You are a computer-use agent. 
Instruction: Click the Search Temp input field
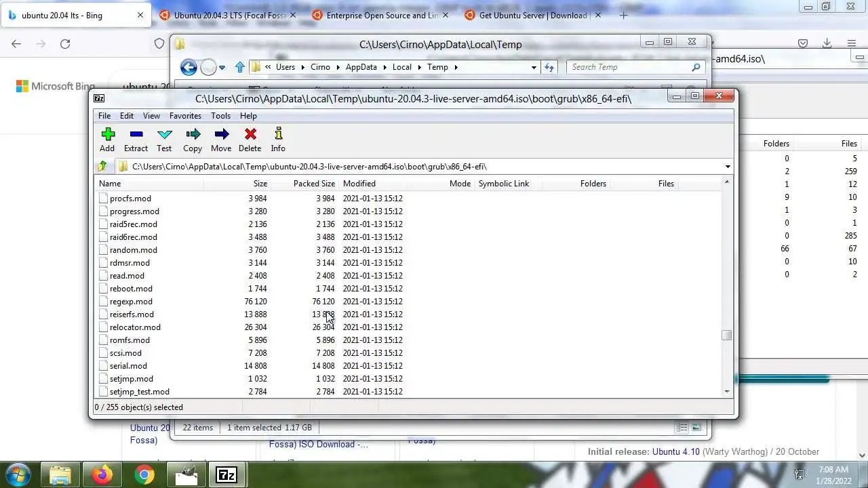(628, 67)
